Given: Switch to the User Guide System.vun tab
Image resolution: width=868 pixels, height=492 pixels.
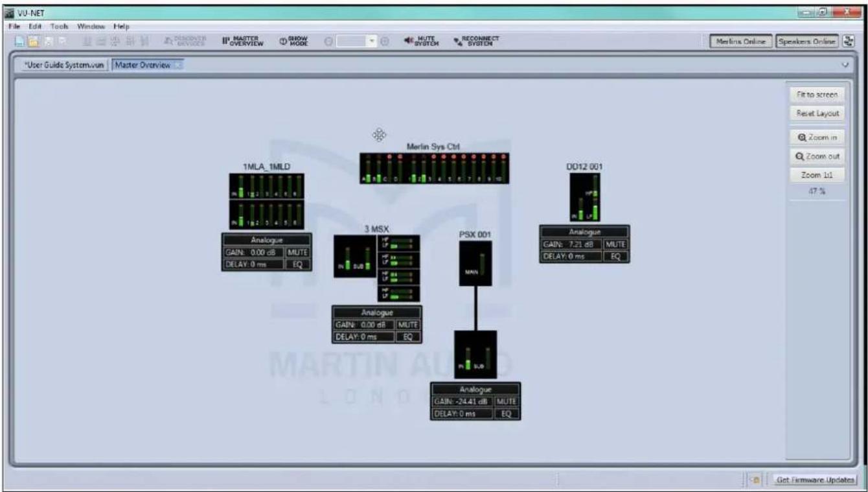Looking at the screenshot, I should (63, 65).
